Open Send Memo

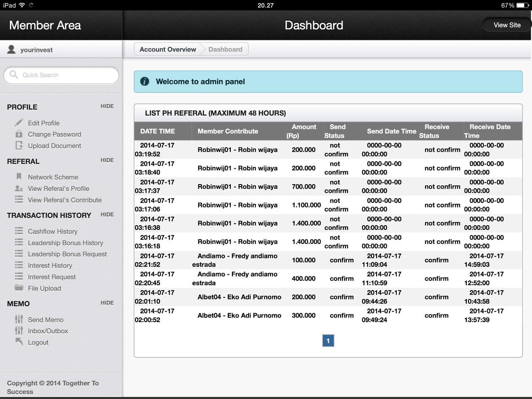coord(46,320)
